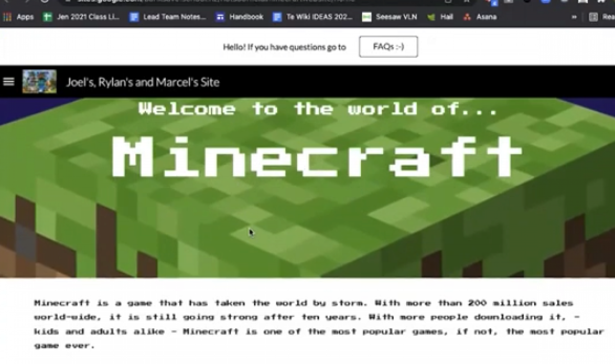Viewport: 615px width, 364px height.
Task: Open Te Wiki IDEAS bookmark
Action: pos(313,17)
